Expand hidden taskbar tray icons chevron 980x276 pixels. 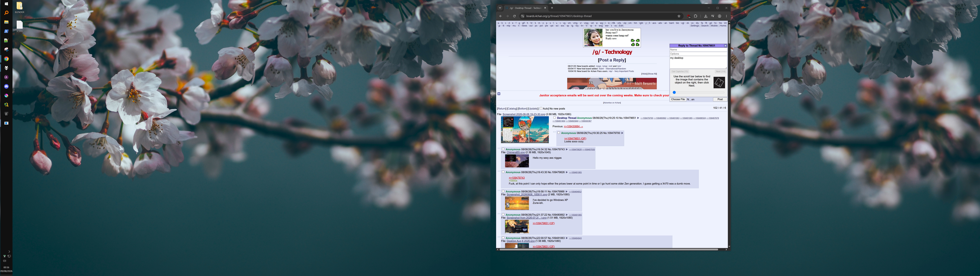pos(9,252)
